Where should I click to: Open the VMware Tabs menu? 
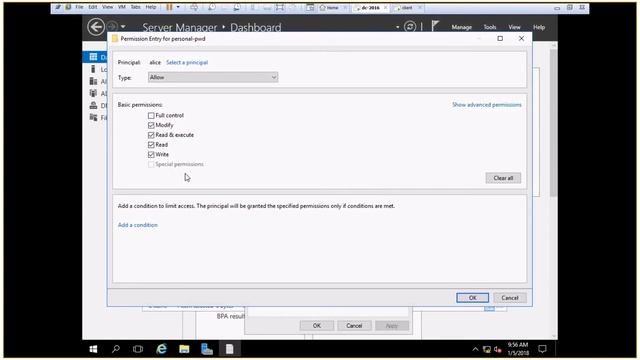pyautogui.click(x=136, y=7)
